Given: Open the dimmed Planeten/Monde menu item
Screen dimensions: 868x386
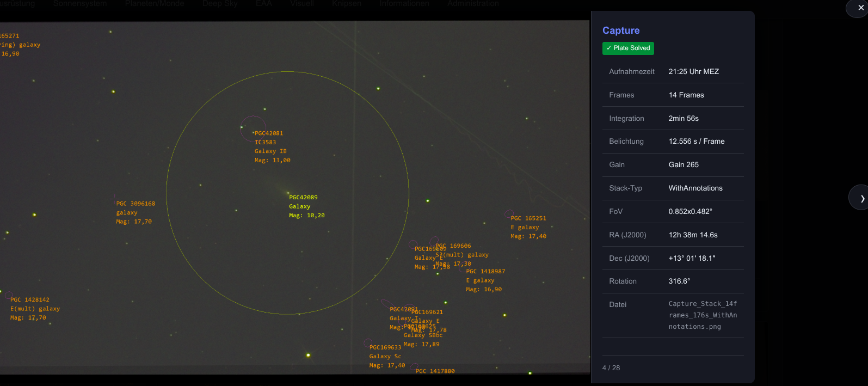Looking at the screenshot, I should click(155, 3).
